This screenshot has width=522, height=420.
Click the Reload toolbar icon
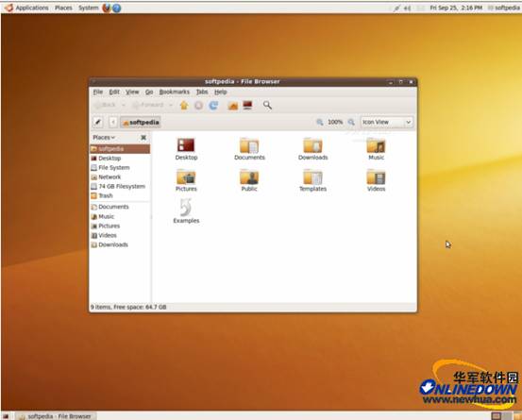213,106
